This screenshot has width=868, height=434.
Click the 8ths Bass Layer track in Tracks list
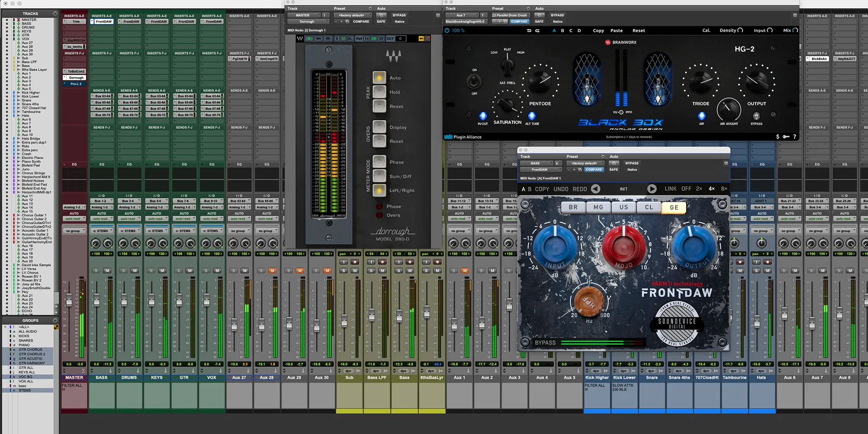coord(34,70)
